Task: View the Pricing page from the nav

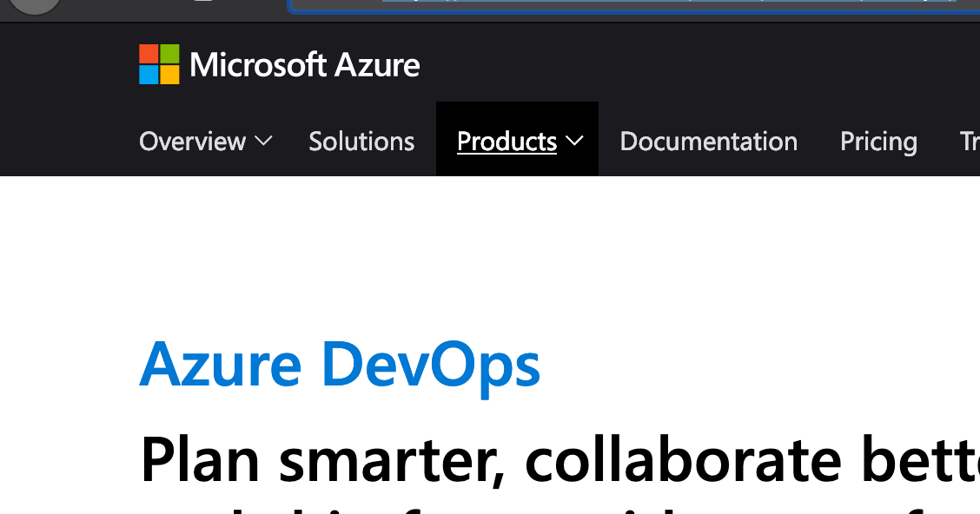Action: (x=878, y=141)
